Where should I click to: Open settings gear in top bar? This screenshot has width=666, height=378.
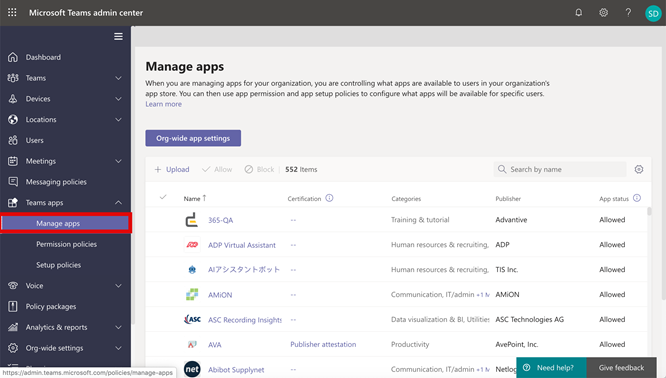(603, 13)
